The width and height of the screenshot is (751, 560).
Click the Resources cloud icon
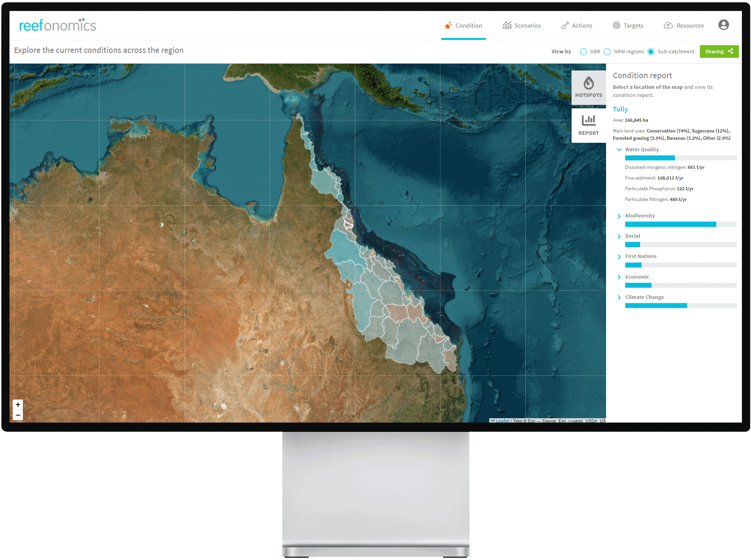pyautogui.click(x=668, y=25)
